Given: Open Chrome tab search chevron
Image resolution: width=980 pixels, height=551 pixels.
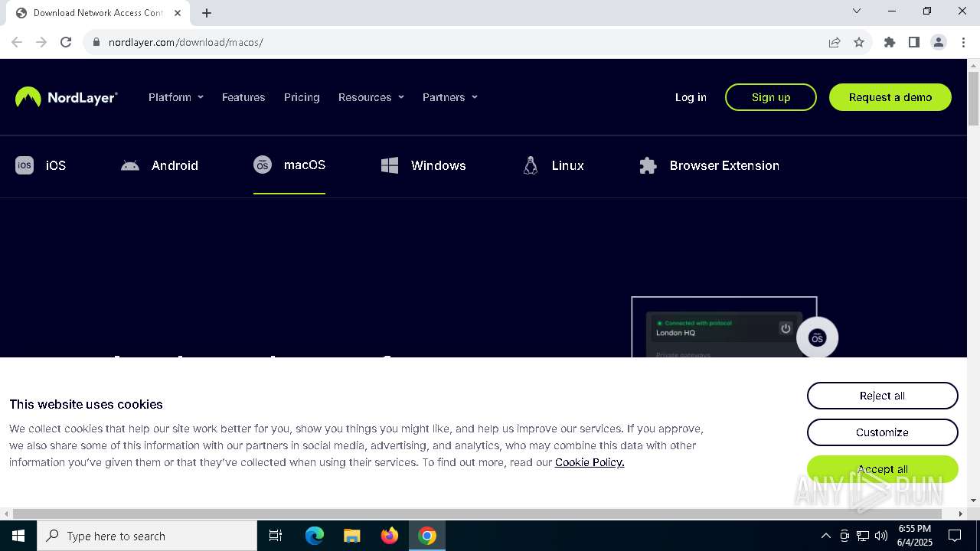Looking at the screenshot, I should tap(857, 11).
